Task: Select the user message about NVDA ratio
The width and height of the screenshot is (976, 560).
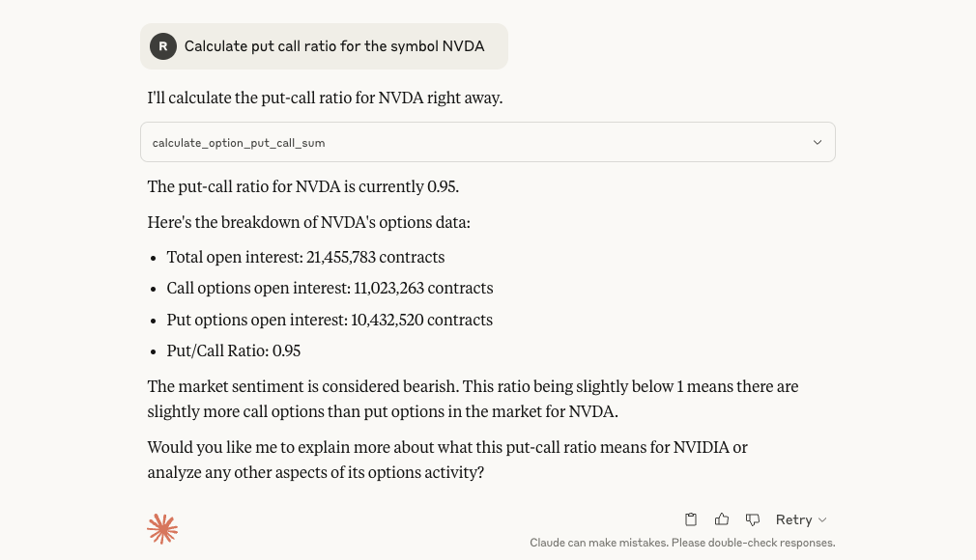Action: (333, 45)
